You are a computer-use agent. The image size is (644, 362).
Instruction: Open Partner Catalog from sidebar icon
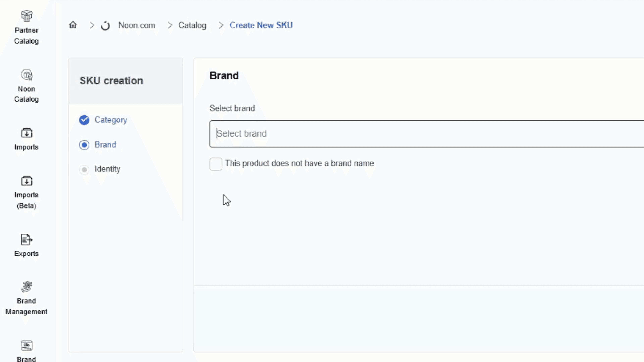pyautogui.click(x=26, y=16)
